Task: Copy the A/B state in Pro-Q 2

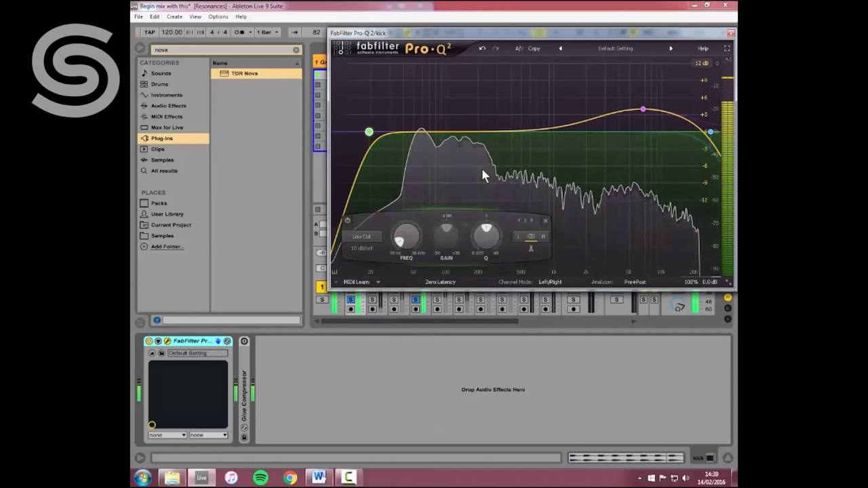Action: [x=534, y=48]
